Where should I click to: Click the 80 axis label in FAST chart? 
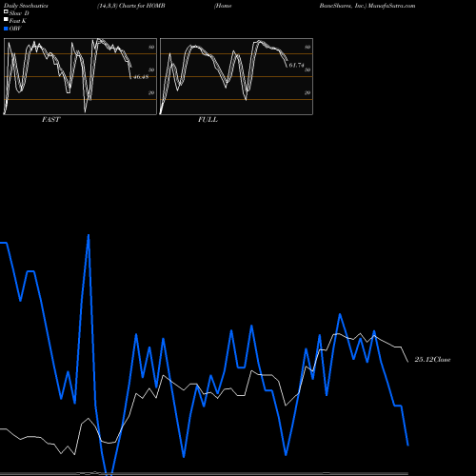pyautogui.click(x=151, y=47)
